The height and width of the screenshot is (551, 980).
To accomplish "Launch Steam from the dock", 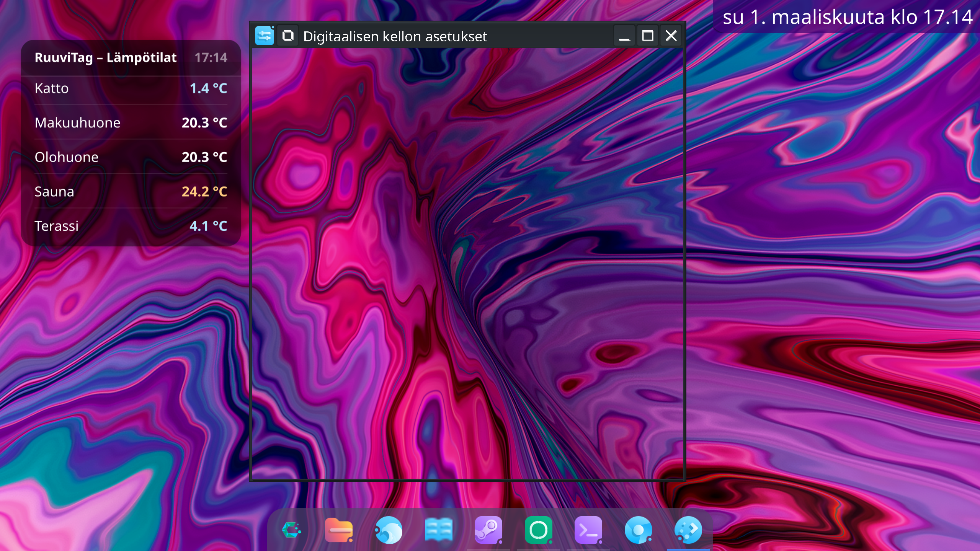I will coord(488,530).
